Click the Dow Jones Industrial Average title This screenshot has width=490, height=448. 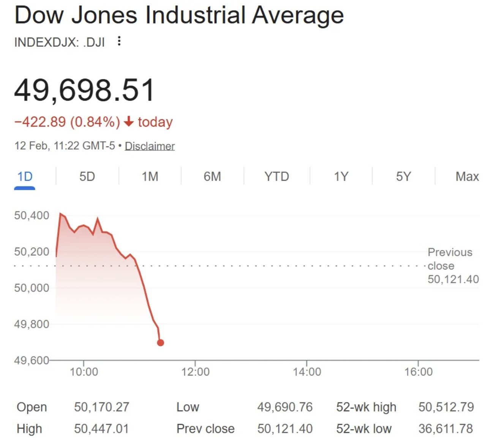tap(179, 15)
